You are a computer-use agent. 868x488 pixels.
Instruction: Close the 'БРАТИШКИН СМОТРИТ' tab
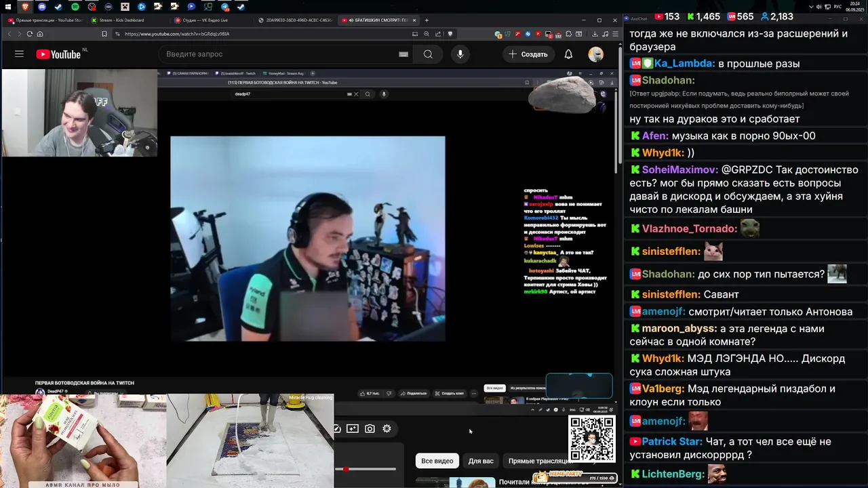[414, 20]
